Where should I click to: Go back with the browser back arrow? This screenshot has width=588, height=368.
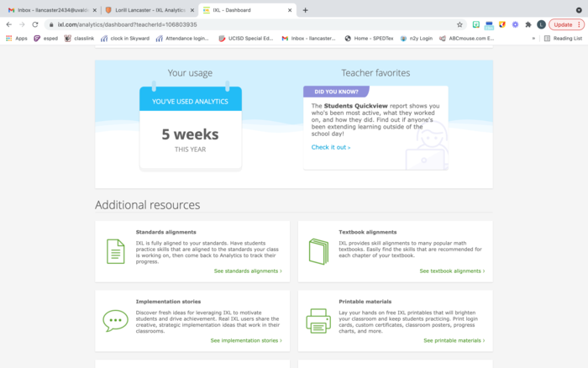[x=9, y=24]
